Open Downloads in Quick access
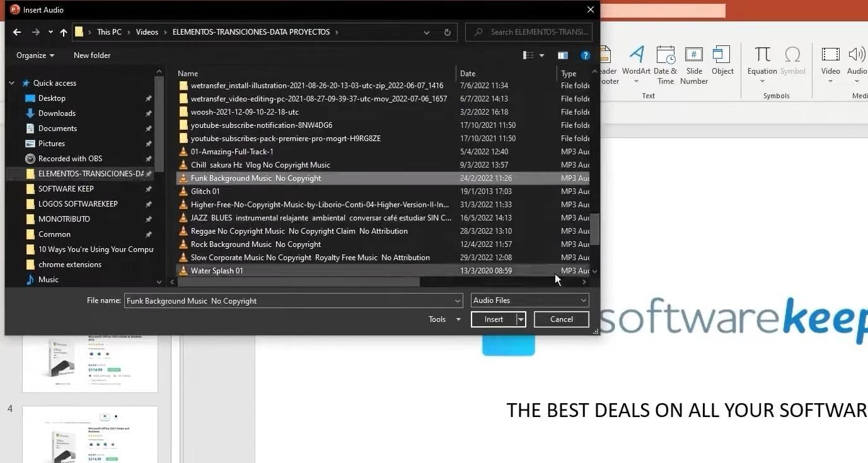This screenshot has width=868, height=463. click(x=57, y=113)
